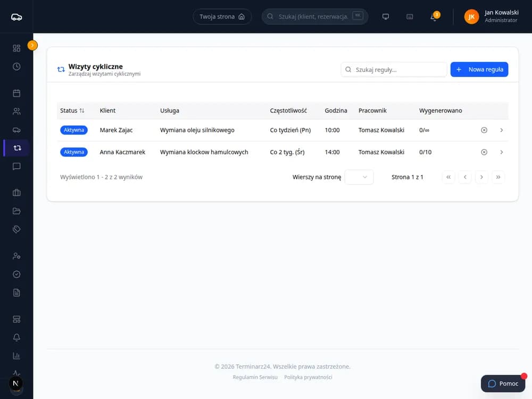Open notifications bell with badge
This screenshot has height=399, width=532.
pyautogui.click(x=434, y=16)
